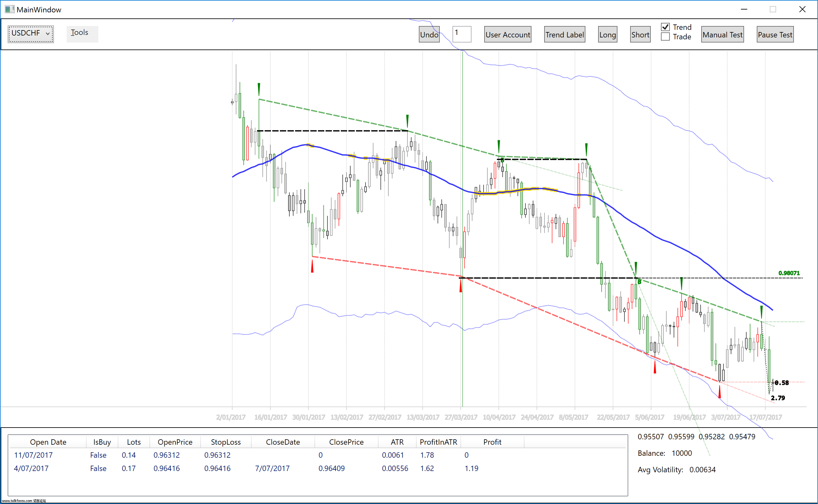Click the last price value 0.95479

[x=742, y=437]
